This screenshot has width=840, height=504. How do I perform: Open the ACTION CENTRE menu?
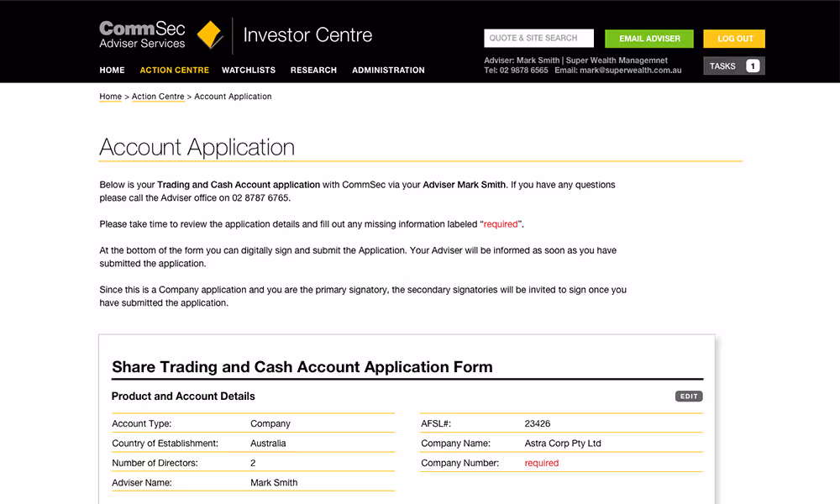point(174,71)
